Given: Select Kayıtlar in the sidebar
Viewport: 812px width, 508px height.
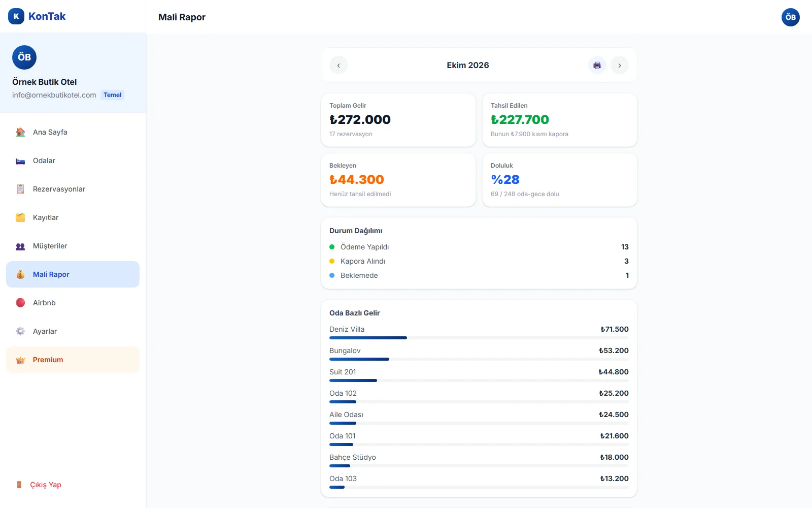Looking at the screenshot, I should pyautogui.click(x=73, y=217).
